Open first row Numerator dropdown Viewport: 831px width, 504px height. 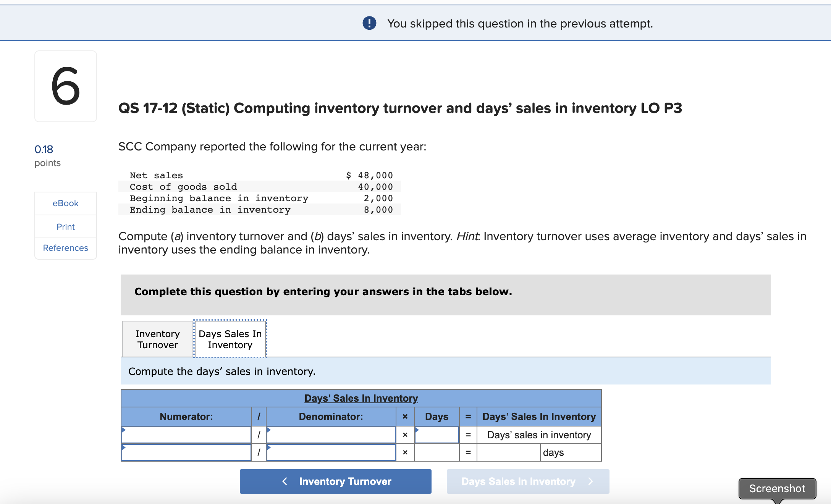(x=186, y=435)
